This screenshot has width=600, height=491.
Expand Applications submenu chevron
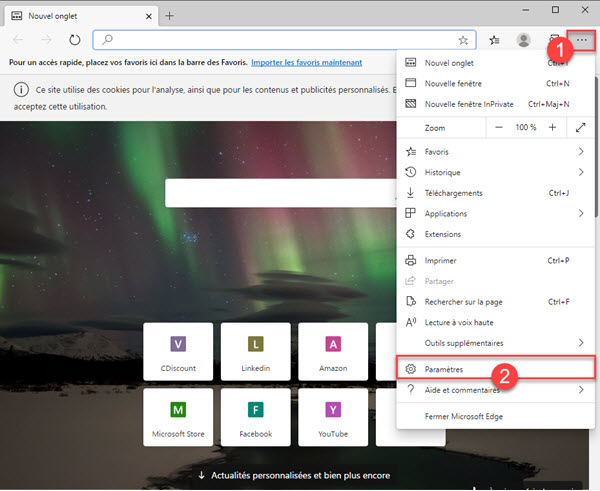click(x=581, y=214)
